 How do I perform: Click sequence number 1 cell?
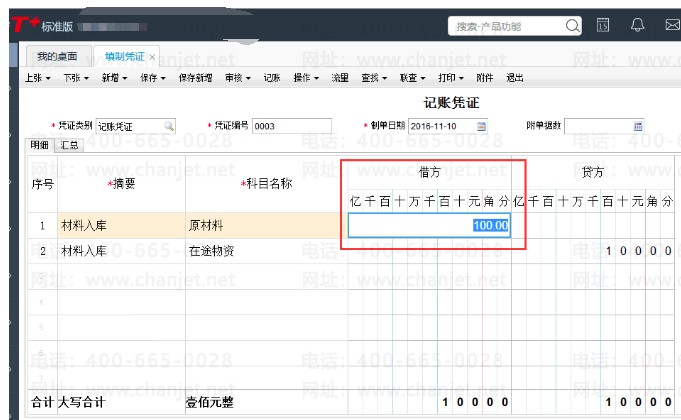[43, 225]
